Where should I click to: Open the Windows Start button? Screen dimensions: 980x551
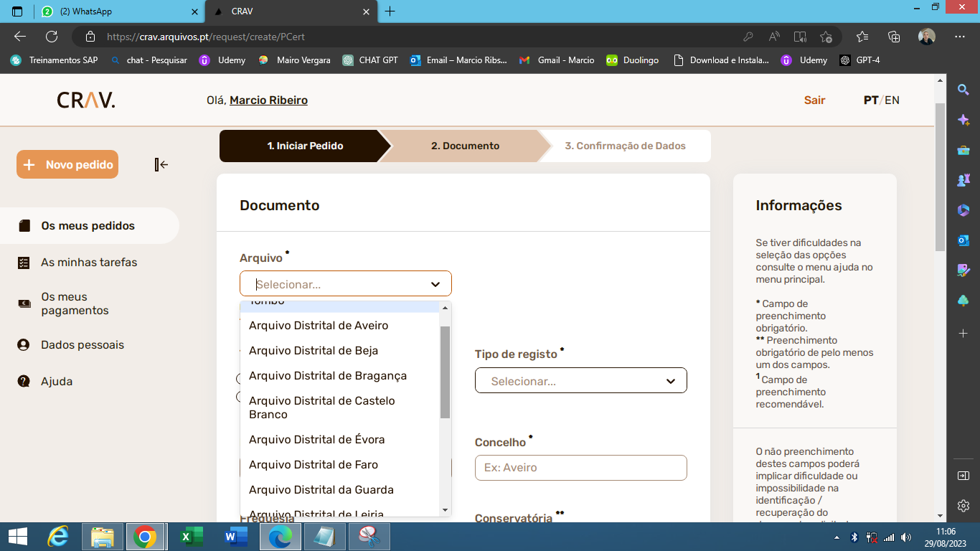pos(17,537)
